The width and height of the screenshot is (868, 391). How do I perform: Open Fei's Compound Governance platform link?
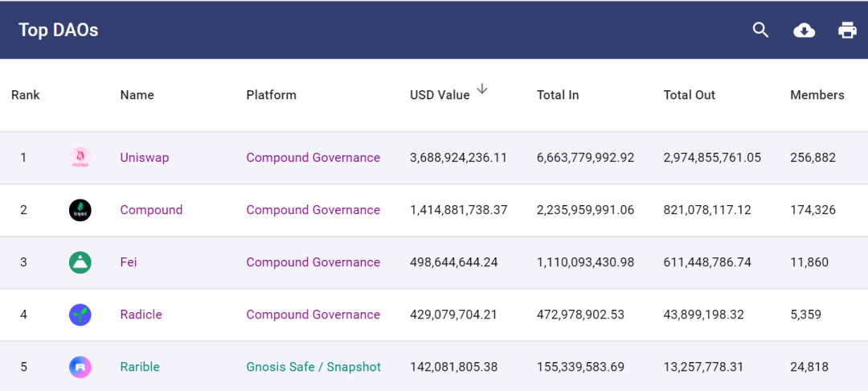(313, 262)
